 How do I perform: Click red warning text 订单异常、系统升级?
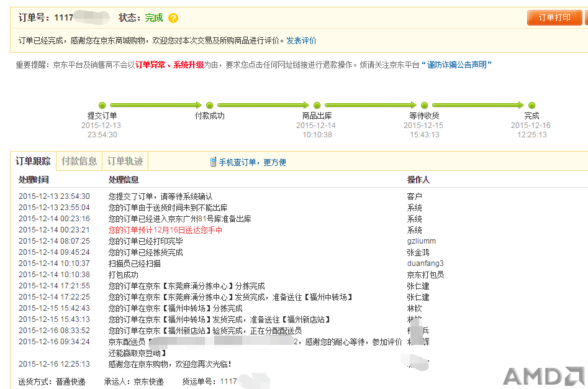pos(170,65)
